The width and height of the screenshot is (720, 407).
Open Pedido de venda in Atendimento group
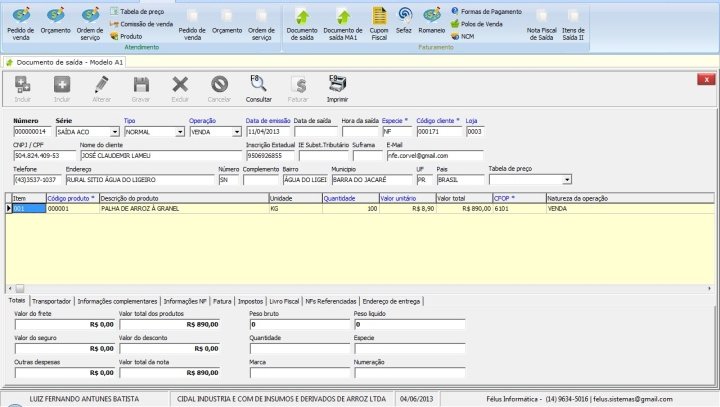(21, 24)
